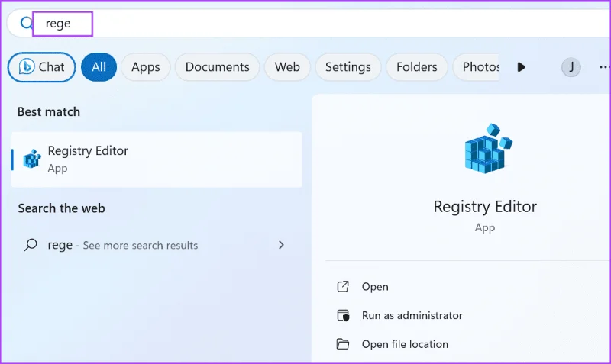611x364 pixels.
Task: Switch to the Web filter
Action: coord(287,67)
